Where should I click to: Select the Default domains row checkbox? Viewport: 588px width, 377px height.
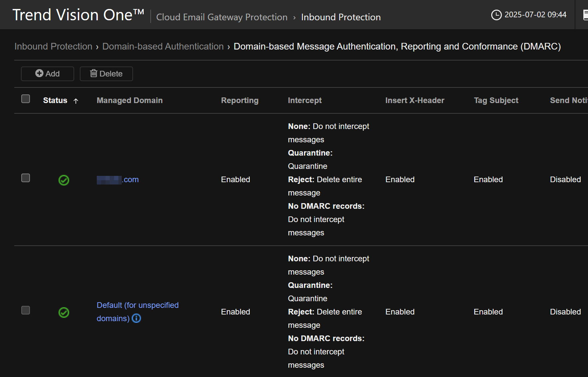tap(26, 311)
